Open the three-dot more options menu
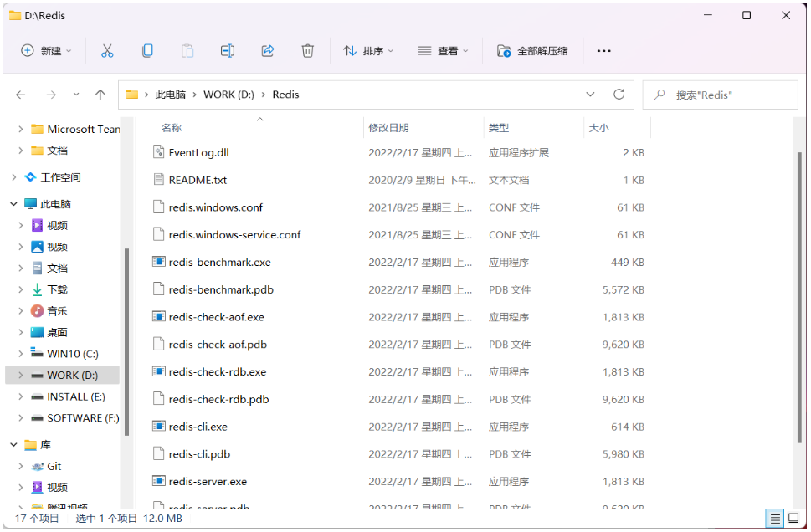Image resolution: width=811 pixels, height=532 pixels. [x=603, y=51]
